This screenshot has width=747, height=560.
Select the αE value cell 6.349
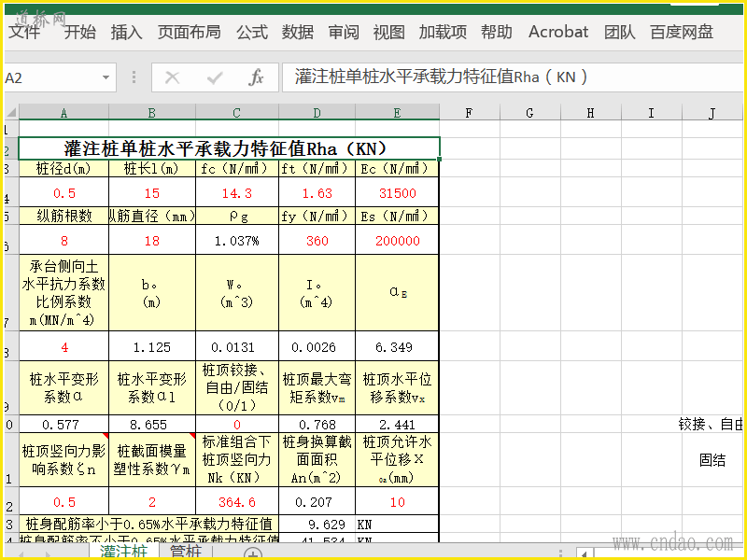pos(398,346)
